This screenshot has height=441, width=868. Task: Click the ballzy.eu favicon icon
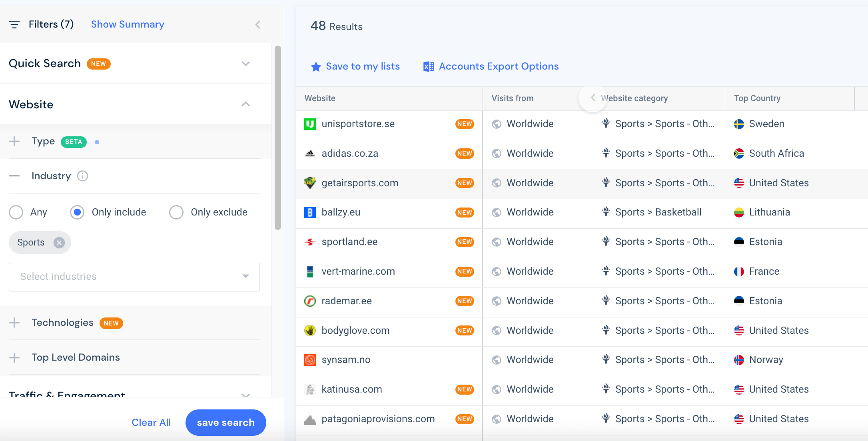[x=310, y=212]
